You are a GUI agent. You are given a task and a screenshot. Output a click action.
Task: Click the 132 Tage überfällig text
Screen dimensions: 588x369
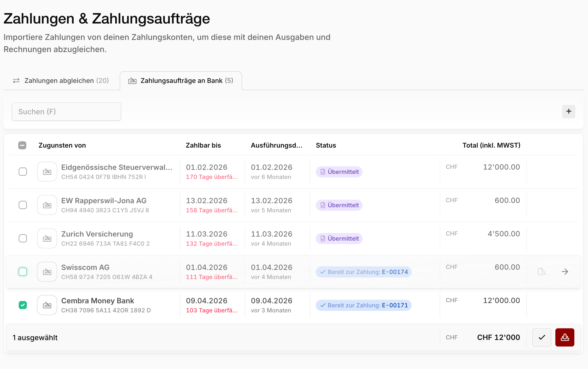[x=212, y=244]
